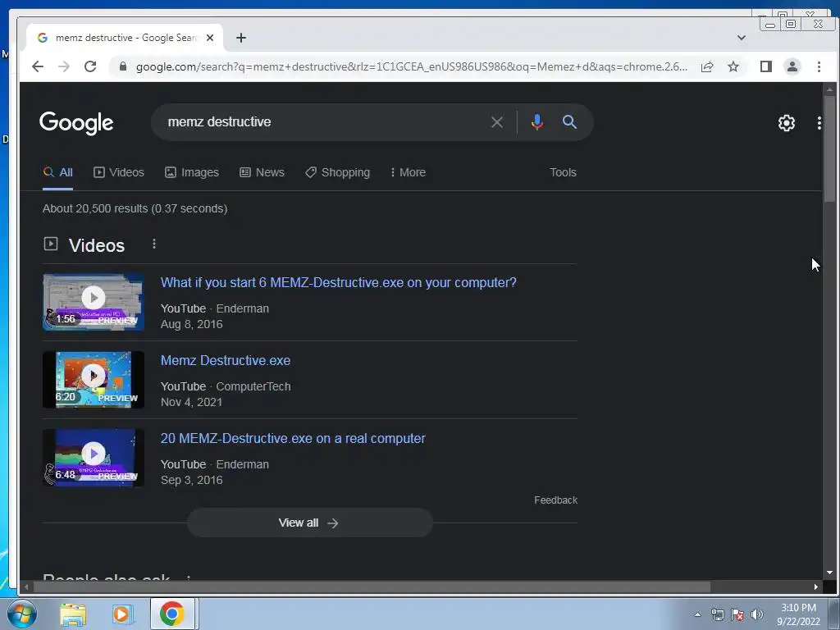The height and width of the screenshot is (630, 840).
Task: Play the 6:48 Enderman video thumbnail
Action: [x=94, y=458]
